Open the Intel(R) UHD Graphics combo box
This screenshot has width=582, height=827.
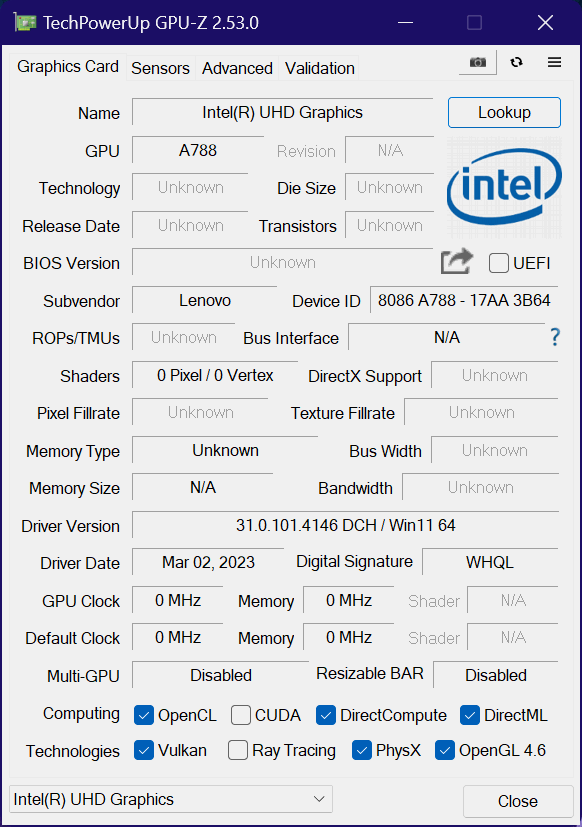[171, 799]
